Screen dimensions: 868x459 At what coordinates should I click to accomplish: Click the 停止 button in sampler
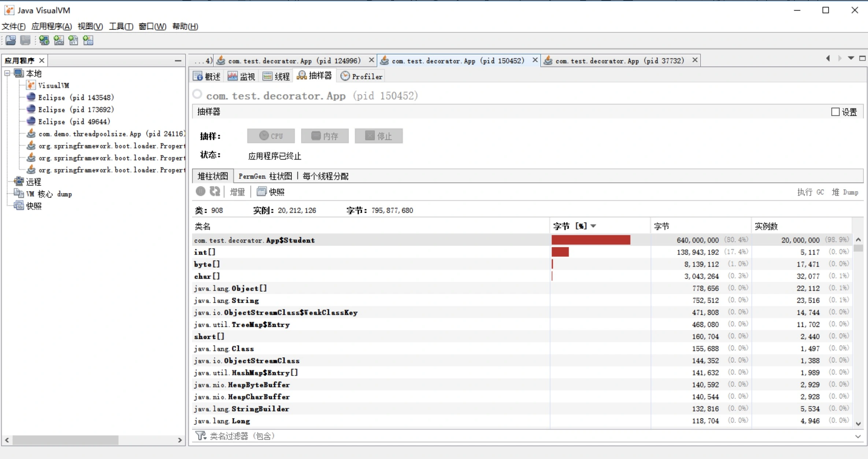point(378,136)
